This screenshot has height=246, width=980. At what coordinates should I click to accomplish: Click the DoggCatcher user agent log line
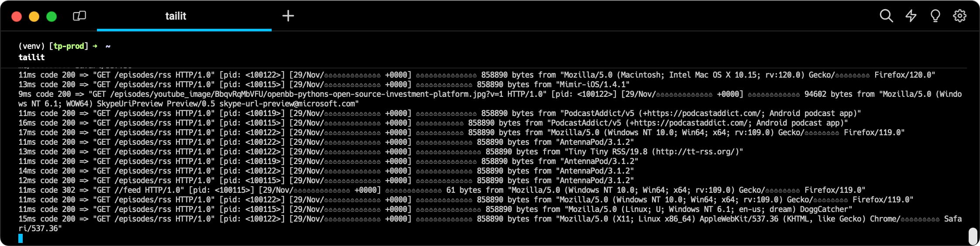tap(437, 209)
